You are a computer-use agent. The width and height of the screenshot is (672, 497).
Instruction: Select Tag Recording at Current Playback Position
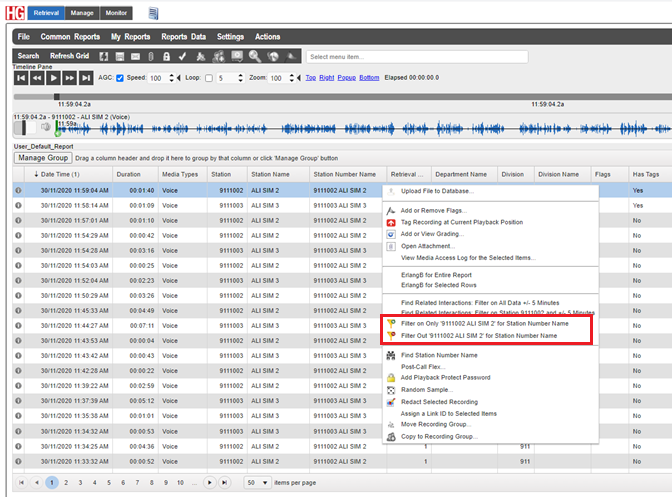[462, 222]
